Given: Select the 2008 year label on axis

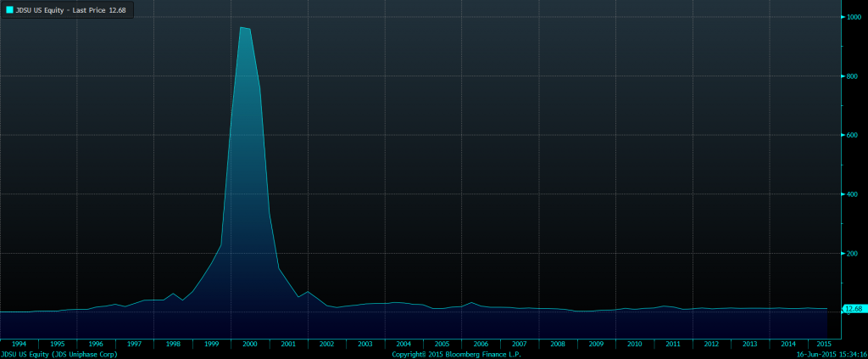Looking at the screenshot, I should 558,344.
